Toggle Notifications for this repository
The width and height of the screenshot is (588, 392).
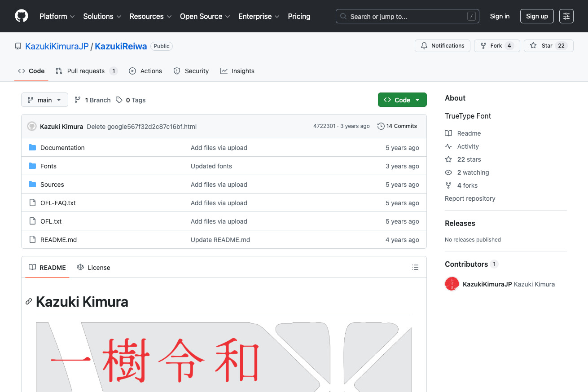pyautogui.click(x=443, y=46)
